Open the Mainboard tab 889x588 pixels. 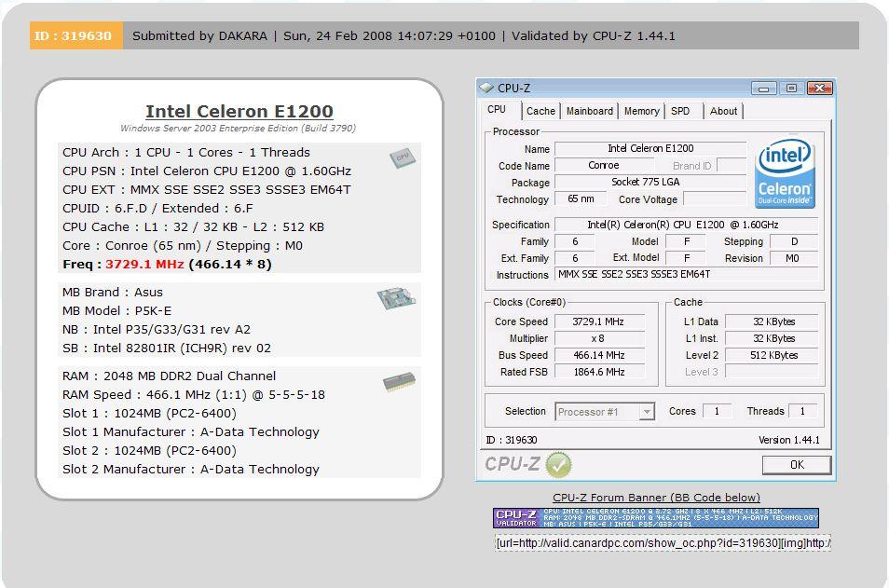pyautogui.click(x=590, y=111)
